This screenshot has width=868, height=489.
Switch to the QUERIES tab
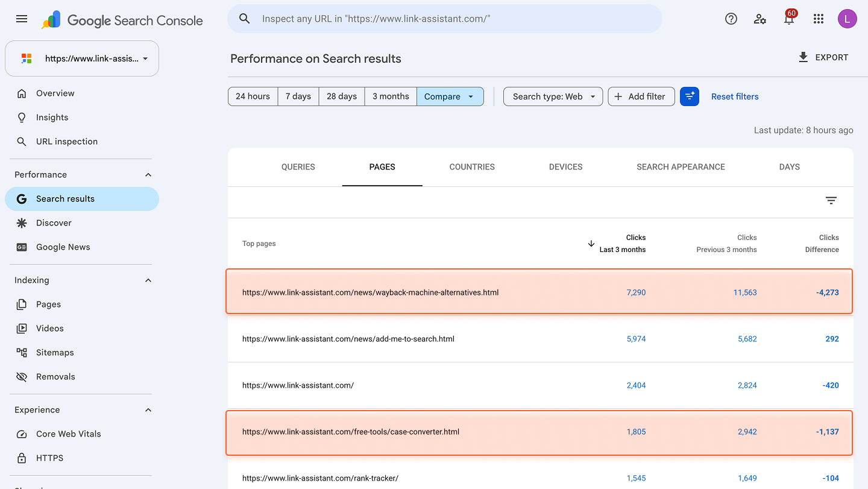click(x=298, y=167)
